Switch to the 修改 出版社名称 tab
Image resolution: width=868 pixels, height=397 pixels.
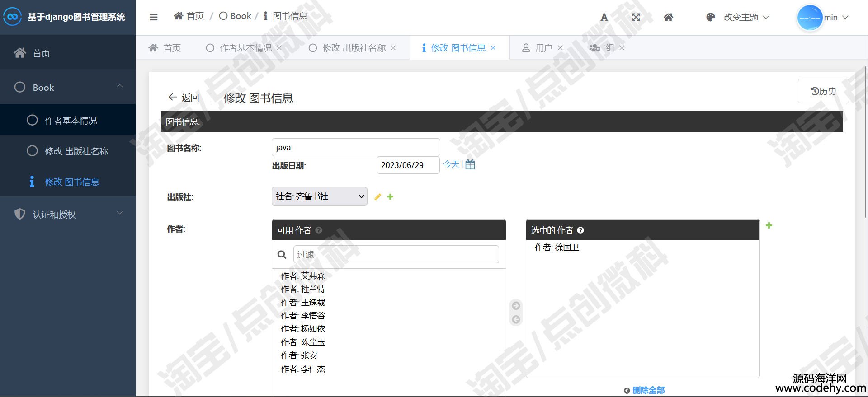coord(348,48)
